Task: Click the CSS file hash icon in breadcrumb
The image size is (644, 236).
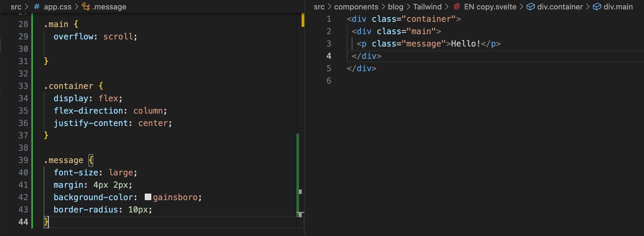Action: click(37, 6)
